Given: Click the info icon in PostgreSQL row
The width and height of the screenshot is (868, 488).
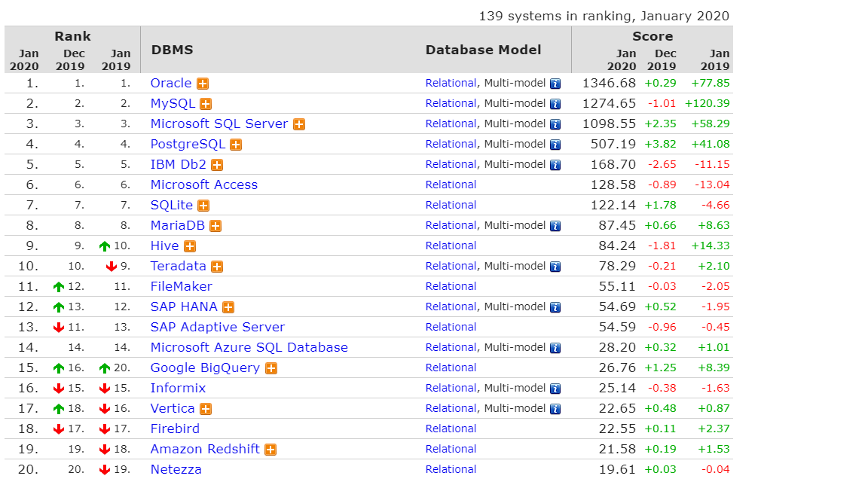Looking at the screenshot, I should click(x=555, y=145).
